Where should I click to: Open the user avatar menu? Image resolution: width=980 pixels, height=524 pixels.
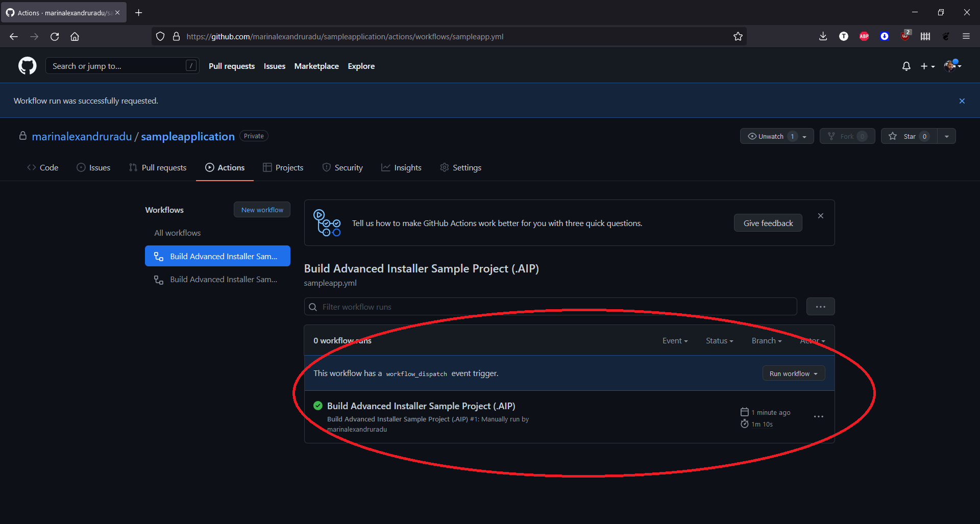pyautogui.click(x=952, y=66)
